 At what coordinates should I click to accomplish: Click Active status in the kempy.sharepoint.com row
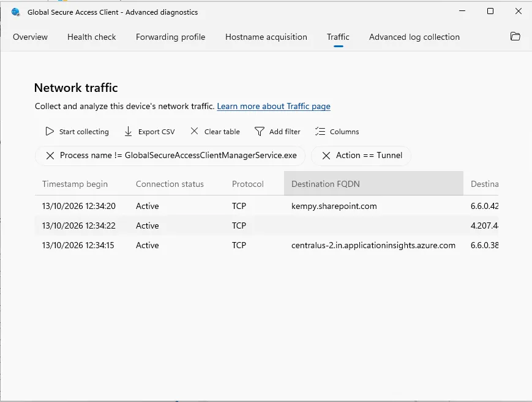[148, 206]
